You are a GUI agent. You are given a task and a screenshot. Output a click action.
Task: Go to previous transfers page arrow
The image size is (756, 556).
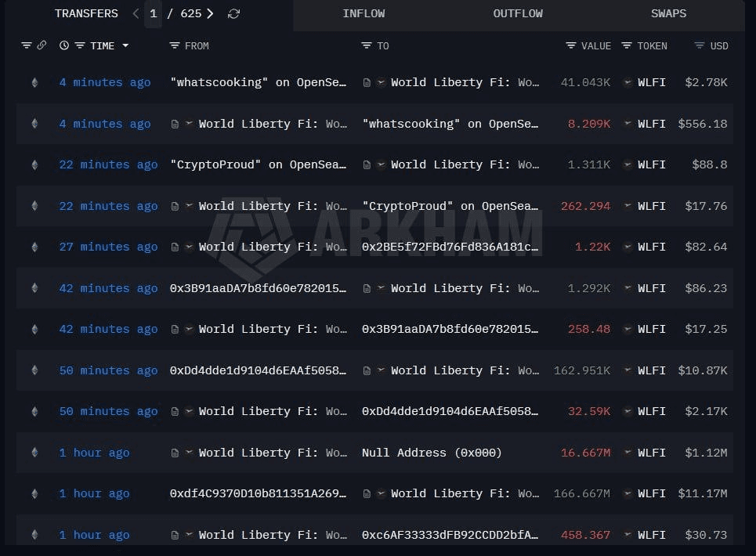point(136,13)
